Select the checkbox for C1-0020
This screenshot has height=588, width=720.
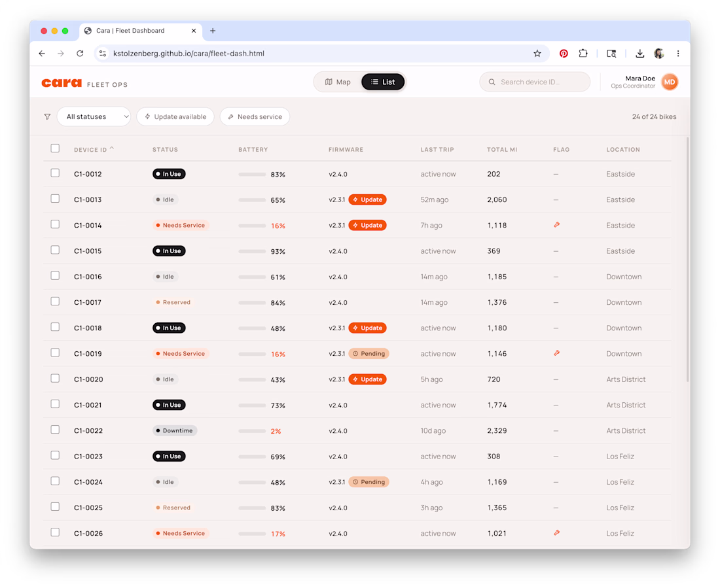(55, 379)
